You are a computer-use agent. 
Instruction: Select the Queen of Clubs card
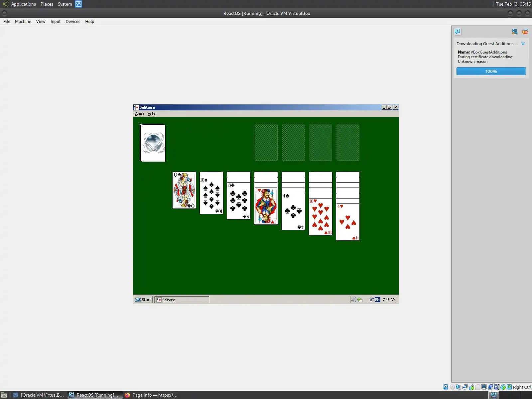coord(184,190)
